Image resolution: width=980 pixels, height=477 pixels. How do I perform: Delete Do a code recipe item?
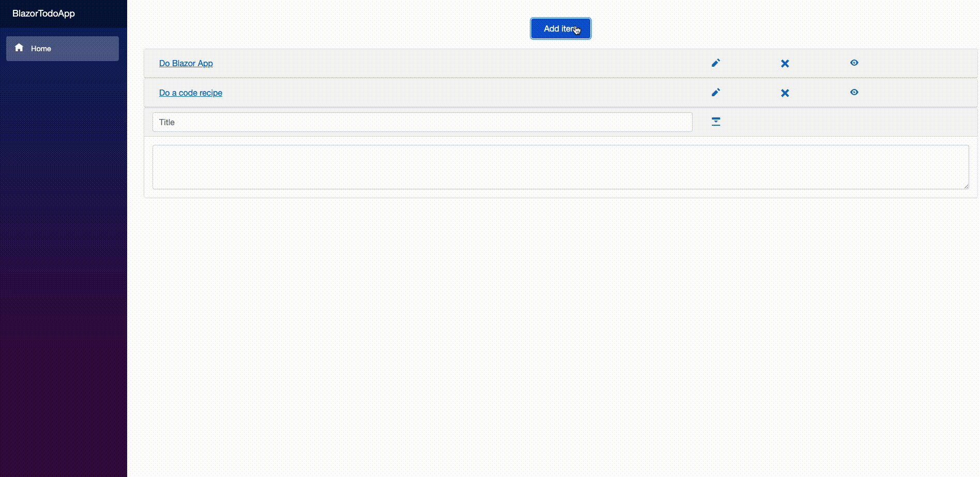click(x=785, y=93)
